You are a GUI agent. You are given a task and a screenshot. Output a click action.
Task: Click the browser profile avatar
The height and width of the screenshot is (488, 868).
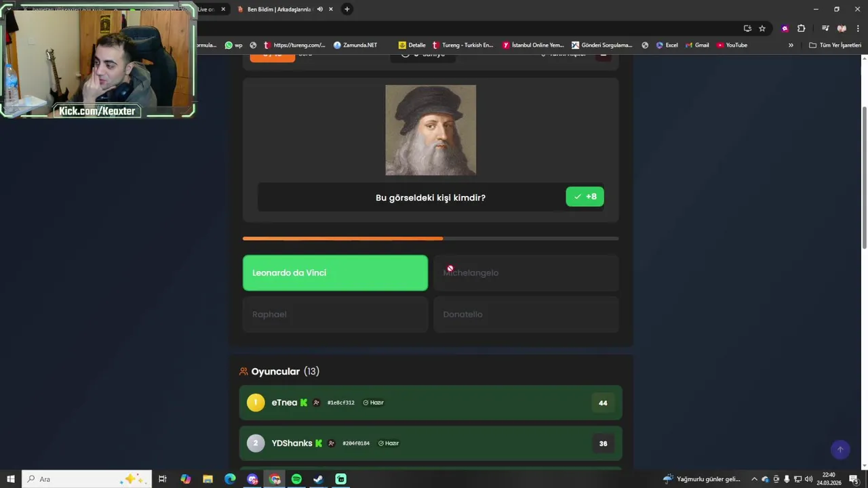[x=842, y=28]
